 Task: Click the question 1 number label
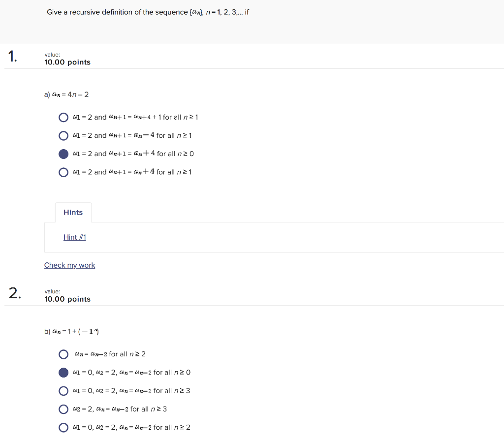(13, 56)
